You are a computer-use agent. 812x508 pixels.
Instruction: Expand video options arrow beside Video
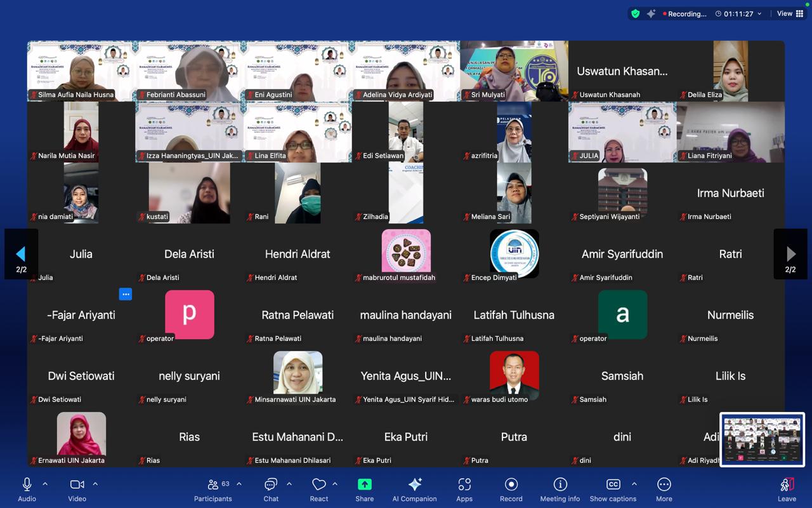95,484
